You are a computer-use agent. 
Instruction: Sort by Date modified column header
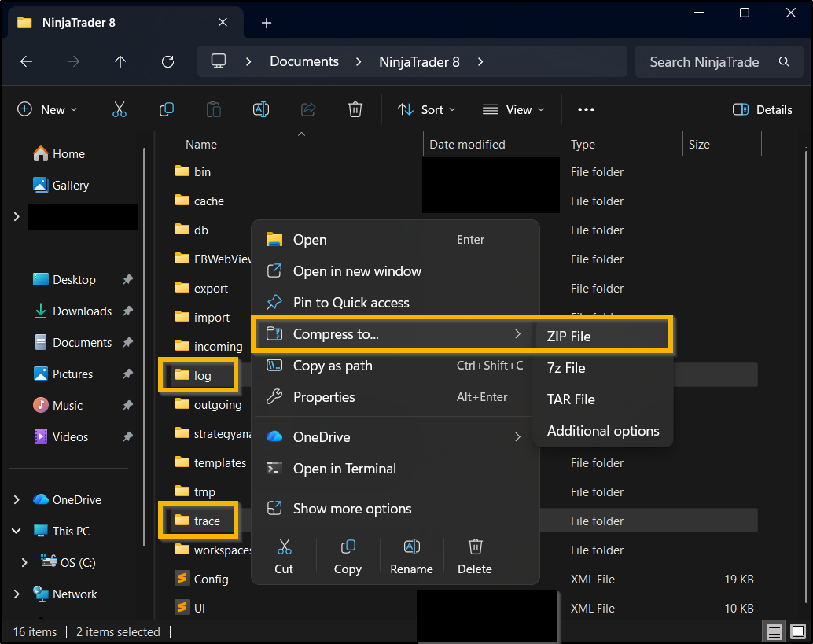click(494, 145)
